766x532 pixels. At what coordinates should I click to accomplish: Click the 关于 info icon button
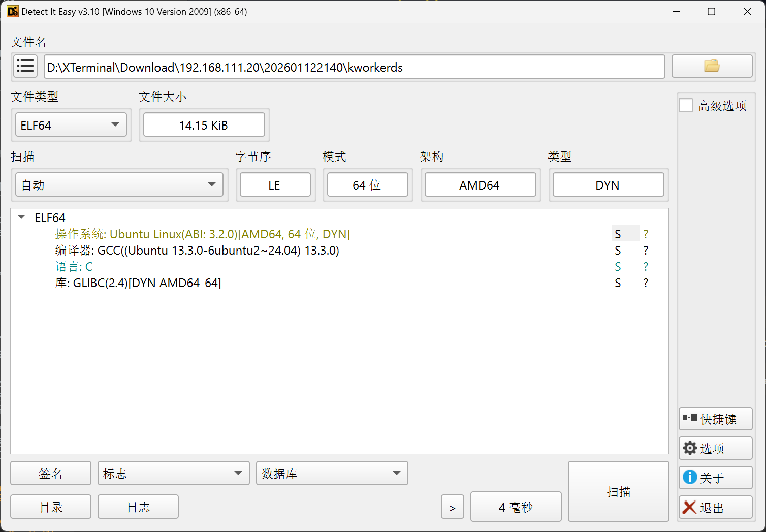[x=715, y=478]
